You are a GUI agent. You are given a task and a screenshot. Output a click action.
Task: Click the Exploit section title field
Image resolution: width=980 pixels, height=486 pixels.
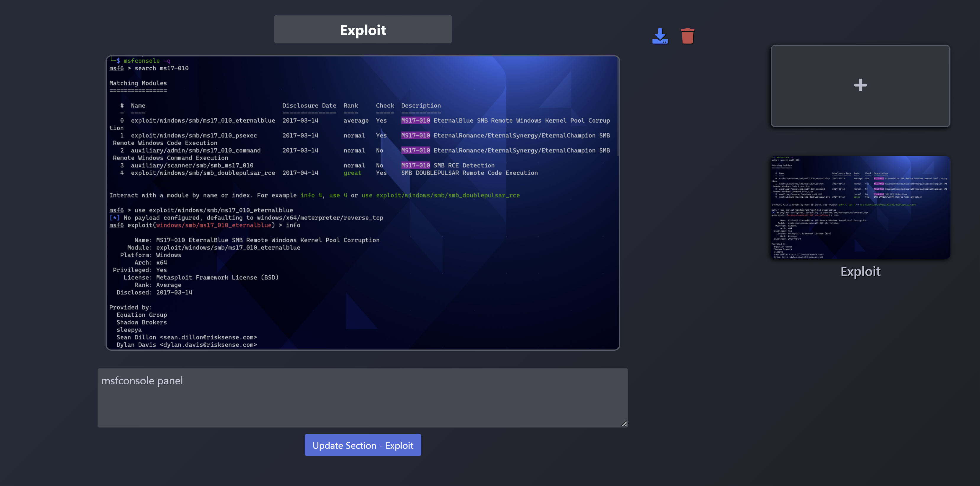362,30
